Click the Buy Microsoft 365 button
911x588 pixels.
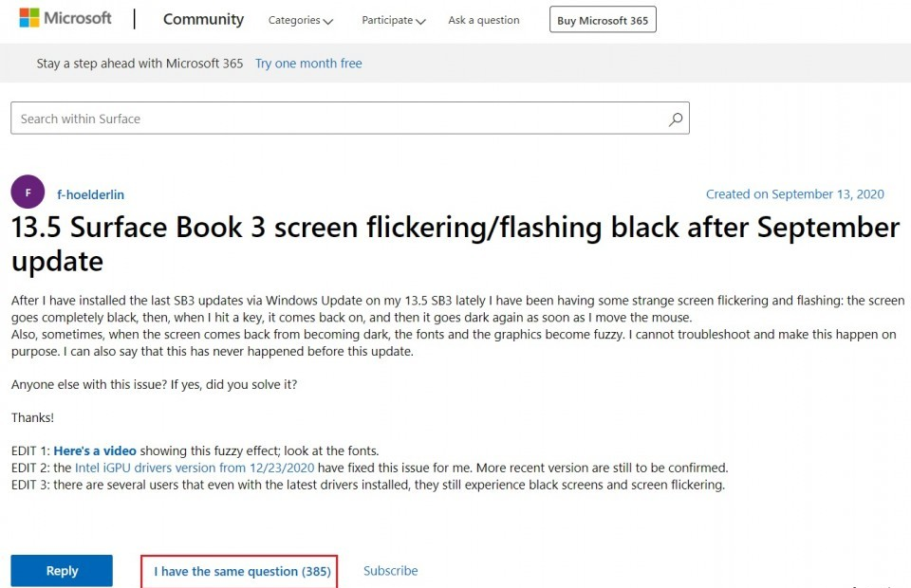pos(603,20)
